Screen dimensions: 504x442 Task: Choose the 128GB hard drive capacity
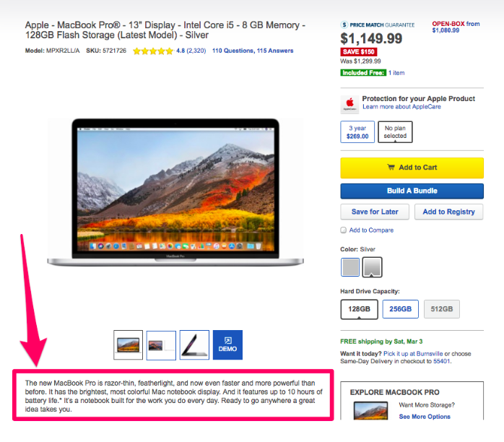(359, 309)
